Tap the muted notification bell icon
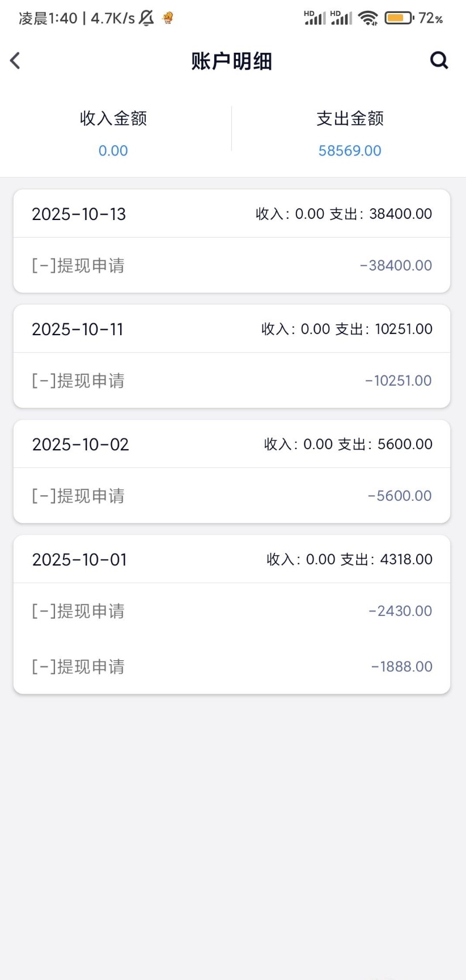The width and height of the screenshot is (466, 980). [146, 19]
